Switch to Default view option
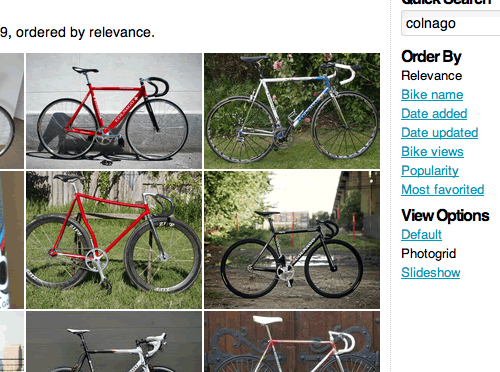Viewport: 500px width, 372px height. pos(421,235)
